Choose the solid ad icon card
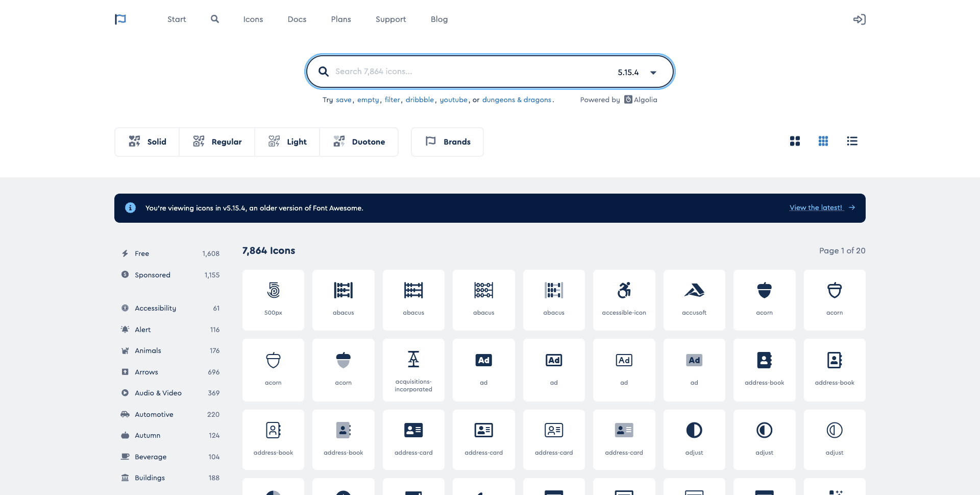Screen dimensions: 980x495 [x=483, y=370]
